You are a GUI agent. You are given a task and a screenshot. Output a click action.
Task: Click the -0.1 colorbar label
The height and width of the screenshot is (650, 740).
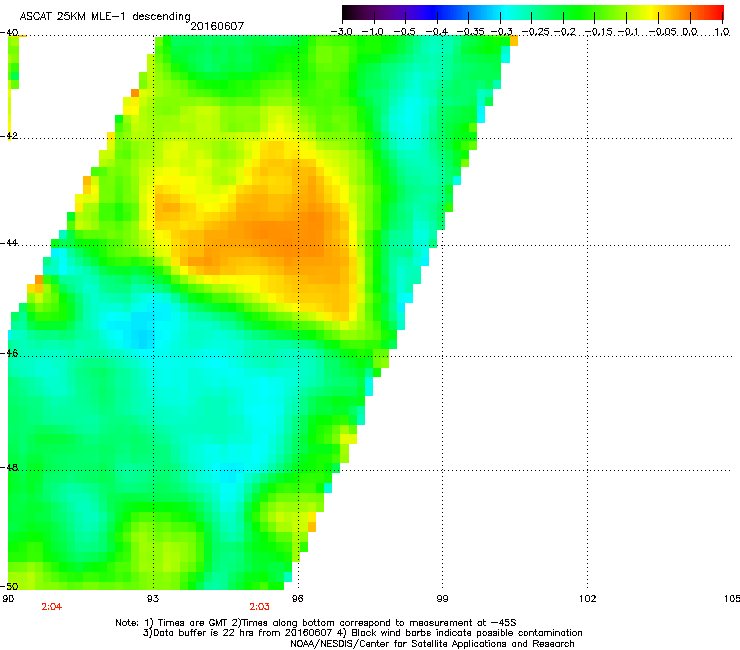(x=628, y=32)
